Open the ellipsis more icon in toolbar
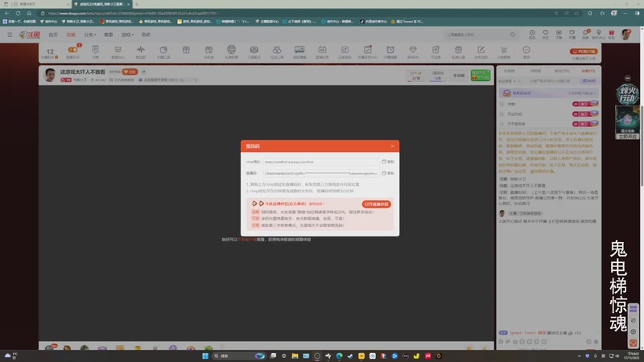The height and width of the screenshot is (362, 644). coord(526,50)
